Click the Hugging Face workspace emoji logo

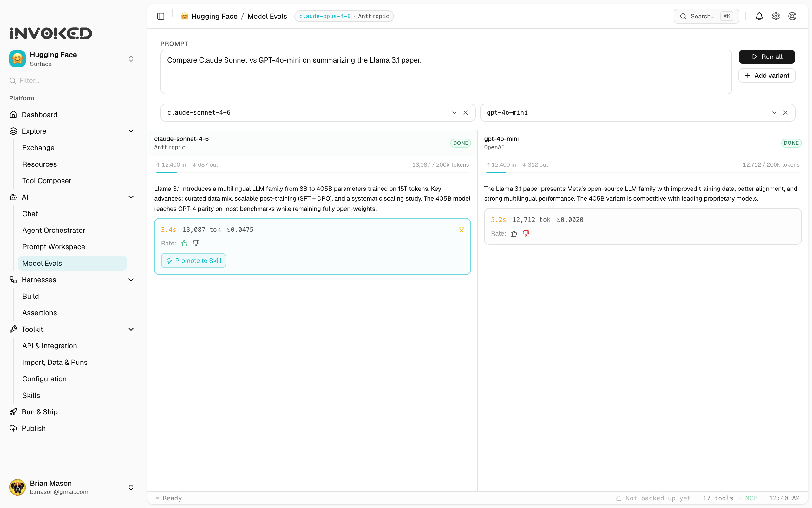click(x=17, y=59)
